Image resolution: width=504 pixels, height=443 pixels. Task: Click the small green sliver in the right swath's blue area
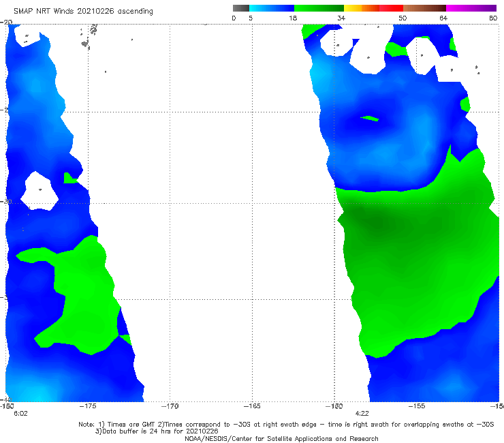point(370,119)
